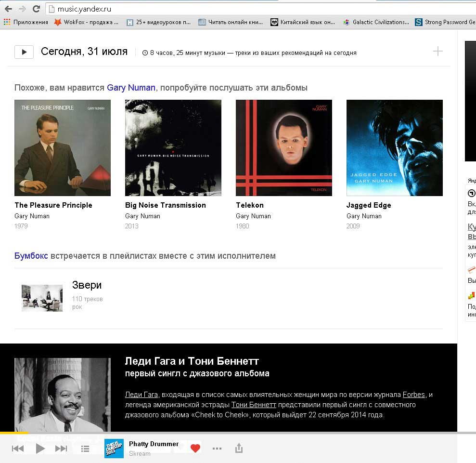Click the Леди Гага и Тони Беннетт headline
Image resolution: width=476 pixels, height=463 pixels.
coord(192,361)
